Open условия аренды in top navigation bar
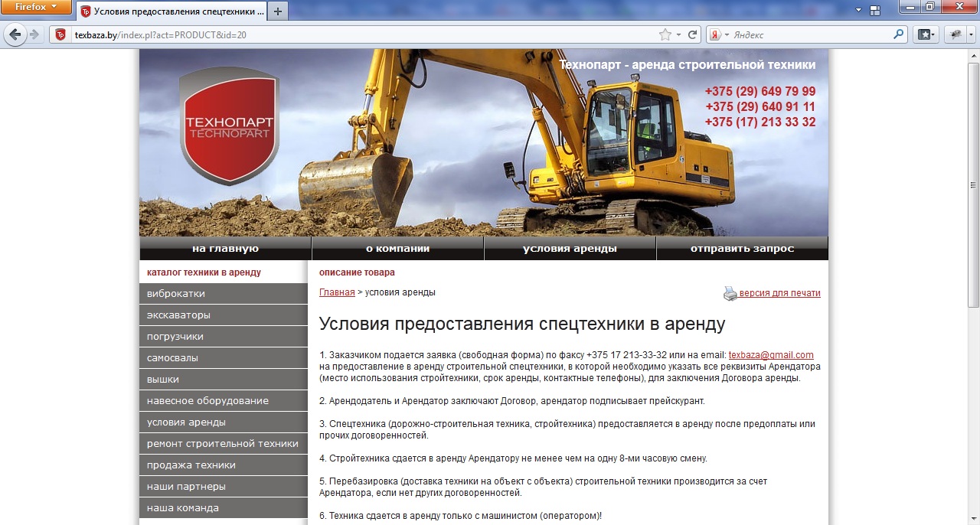This screenshot has height=525, width=980. tap(570, 249)
